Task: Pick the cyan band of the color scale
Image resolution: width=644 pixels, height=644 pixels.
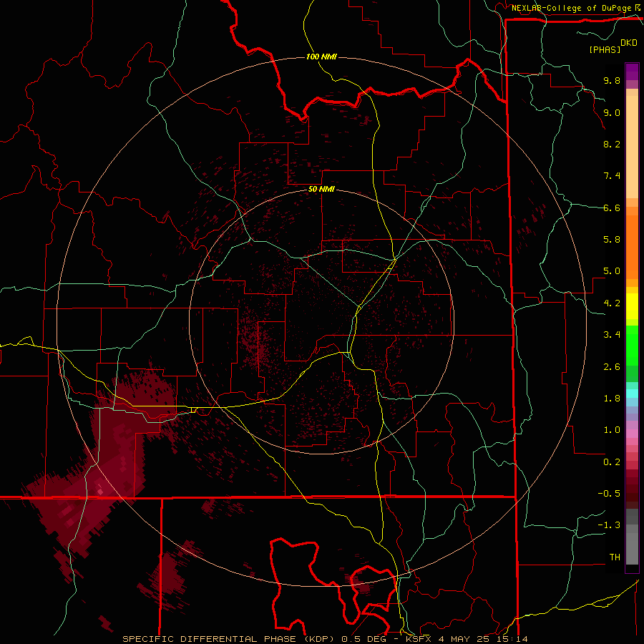Action: coord(632,394)
